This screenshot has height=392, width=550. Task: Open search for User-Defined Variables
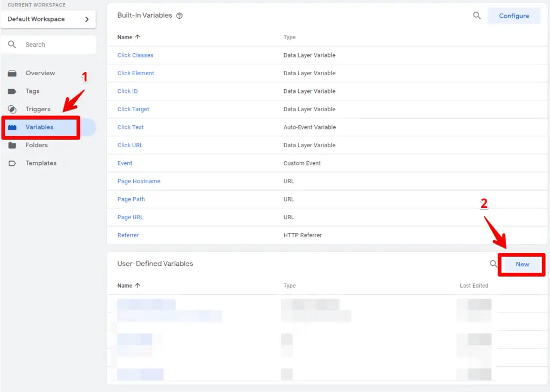click(494, 264)
